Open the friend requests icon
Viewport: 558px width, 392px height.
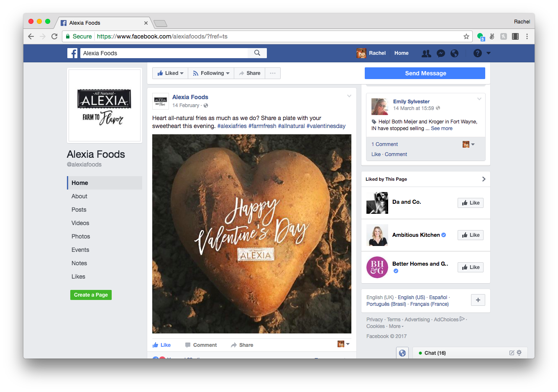click(x=426, y=53)
